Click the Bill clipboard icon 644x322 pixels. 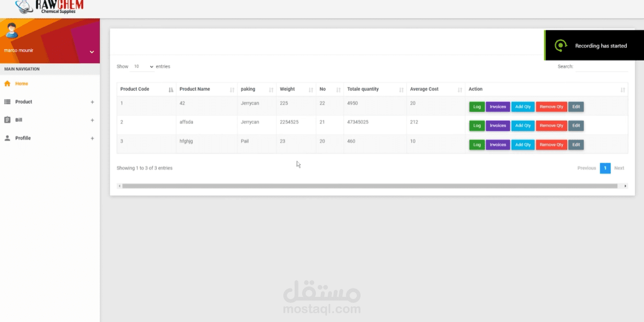pos(7,120)
